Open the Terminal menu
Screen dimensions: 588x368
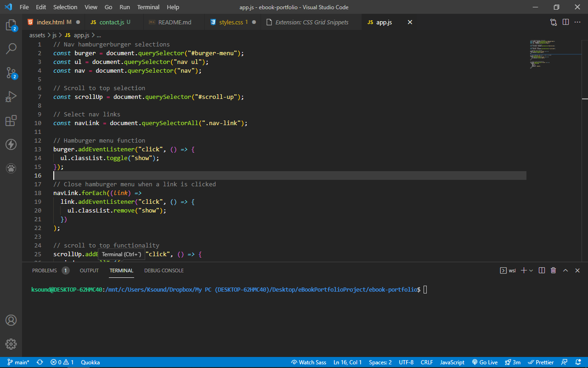tap(148, 7)
